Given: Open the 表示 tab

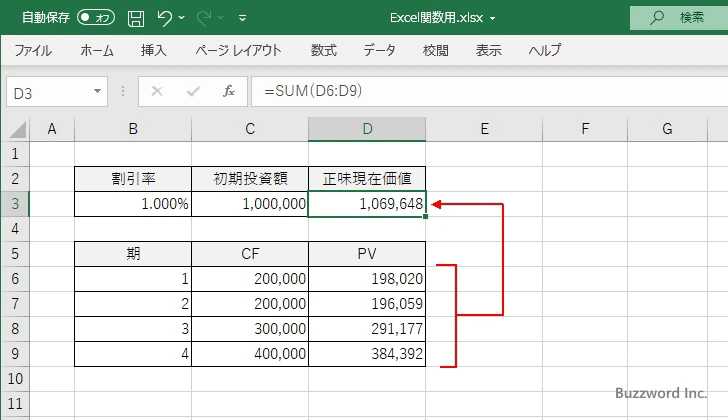Looking at the screenshot, I should [x=488, y=50].
